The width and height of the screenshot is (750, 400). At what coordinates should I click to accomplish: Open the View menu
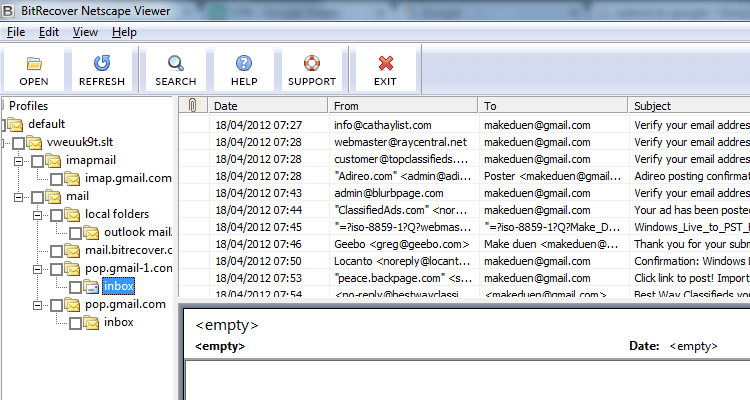(85, 32)
